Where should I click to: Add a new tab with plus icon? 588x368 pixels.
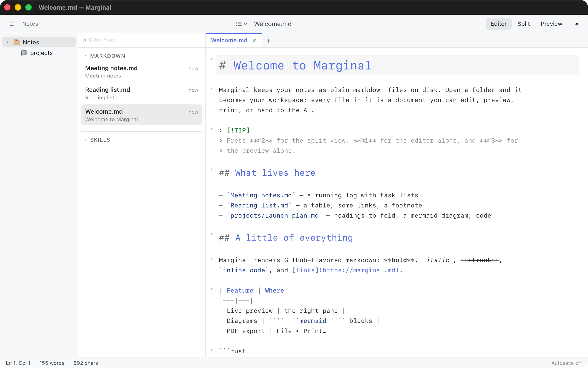pos(269,41)
